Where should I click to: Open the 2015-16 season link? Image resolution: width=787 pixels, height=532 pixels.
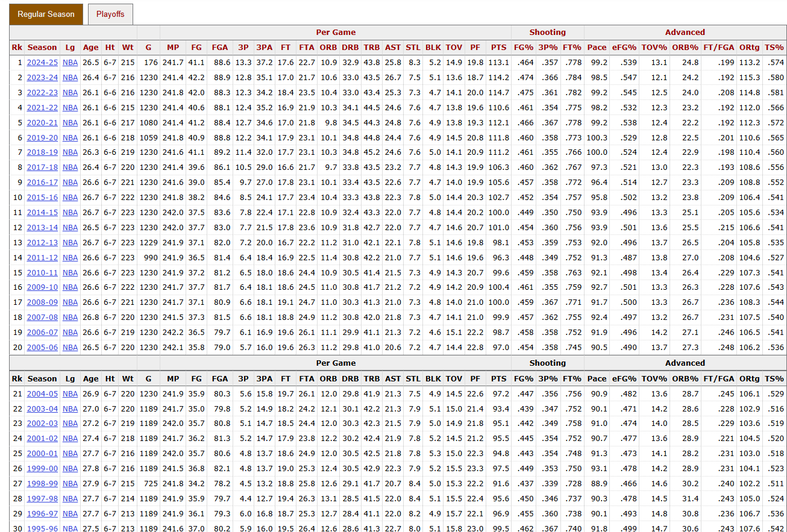(42, 198)
